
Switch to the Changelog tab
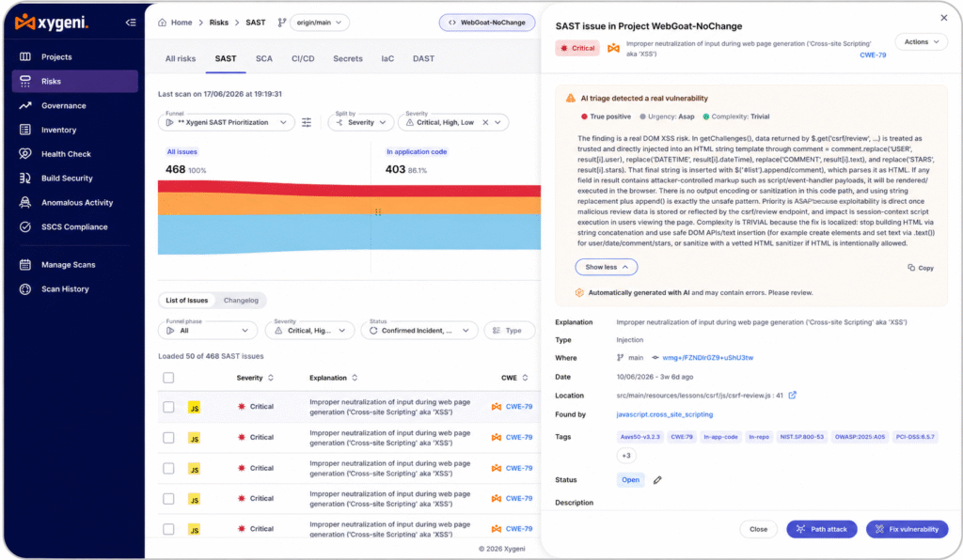(x=241, y=301)
